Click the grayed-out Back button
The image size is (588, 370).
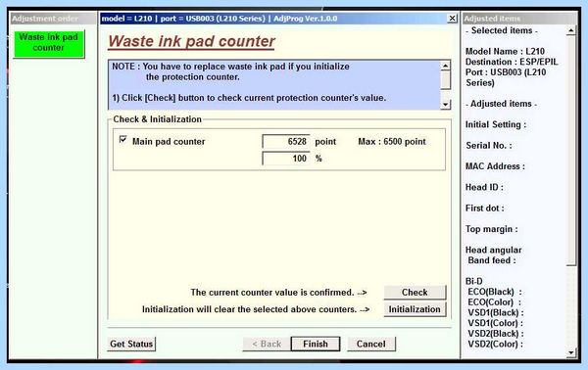[267, 344]
